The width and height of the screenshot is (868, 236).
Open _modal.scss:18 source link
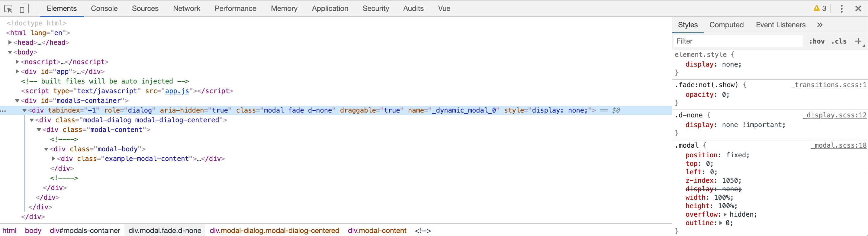pyautogui.click(x=838, y=146)
